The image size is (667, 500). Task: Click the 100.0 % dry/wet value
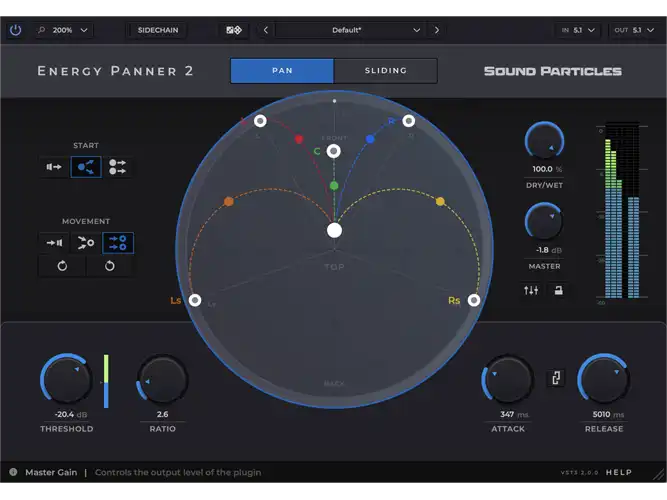pos(547,169)
